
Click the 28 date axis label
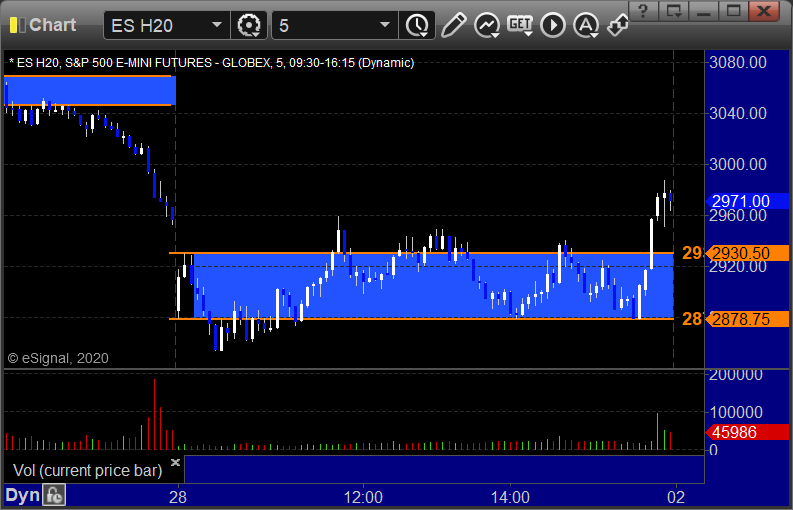coord(178,497)
